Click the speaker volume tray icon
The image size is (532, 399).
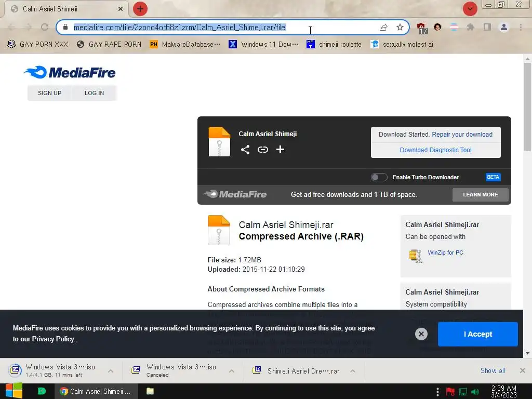[x=475, y=392]
